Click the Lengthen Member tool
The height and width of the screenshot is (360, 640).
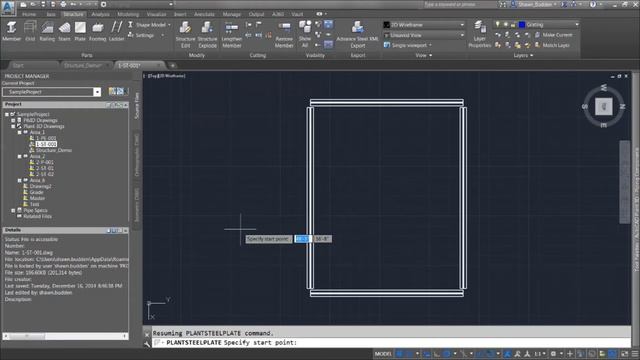pyautogui.click(x=231, y=35)
